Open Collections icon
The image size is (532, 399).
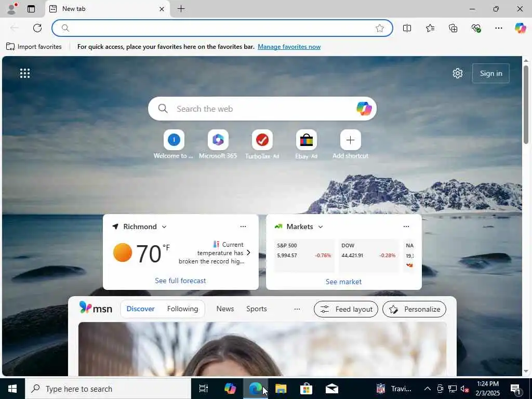coord(453,28)
